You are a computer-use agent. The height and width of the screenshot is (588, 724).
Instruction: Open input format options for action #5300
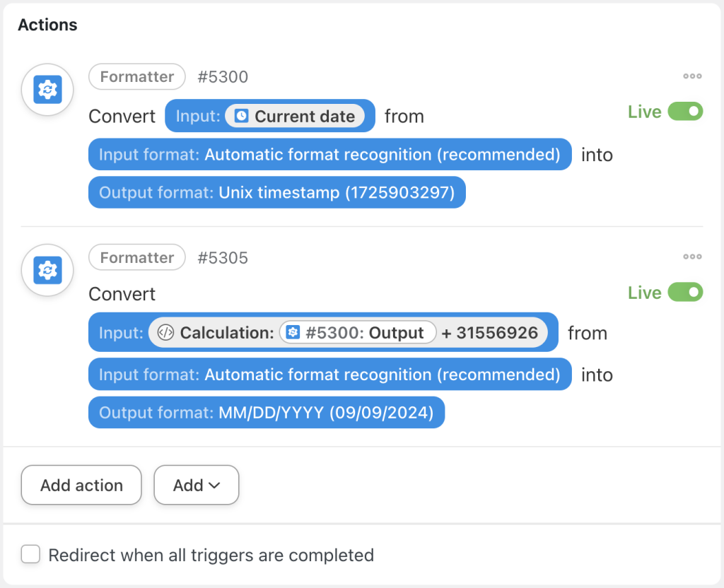pos(329,154)
